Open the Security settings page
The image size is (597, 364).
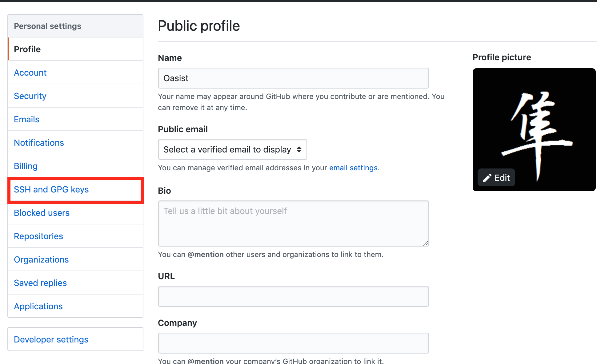[x=30, y=96]
